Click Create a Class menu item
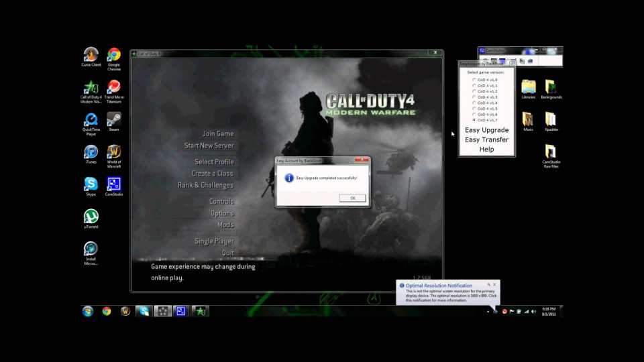 213,174
